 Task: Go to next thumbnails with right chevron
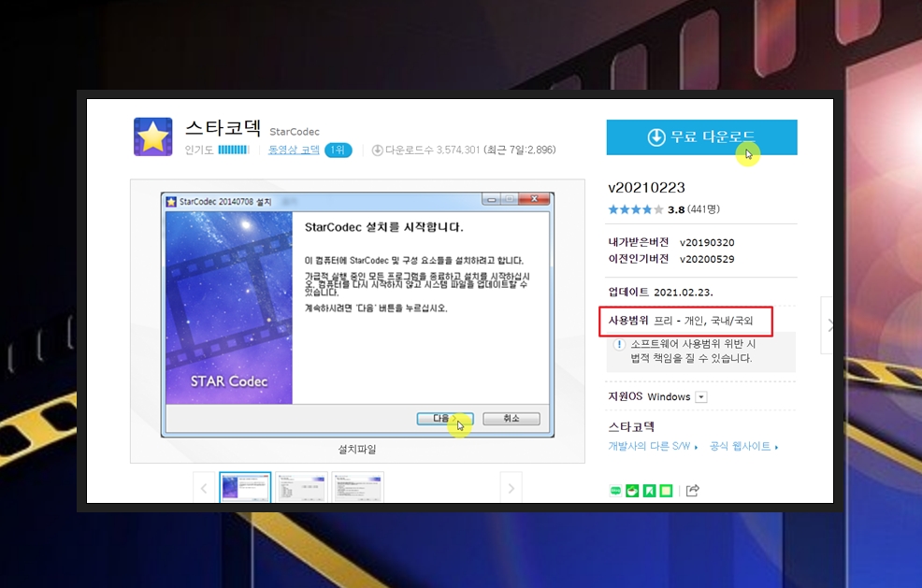pyautogui.click(x=511, y=488)
